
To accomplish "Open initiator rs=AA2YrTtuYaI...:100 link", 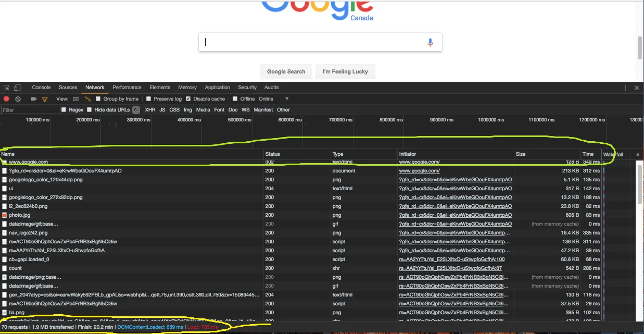I will click(452, 259).
